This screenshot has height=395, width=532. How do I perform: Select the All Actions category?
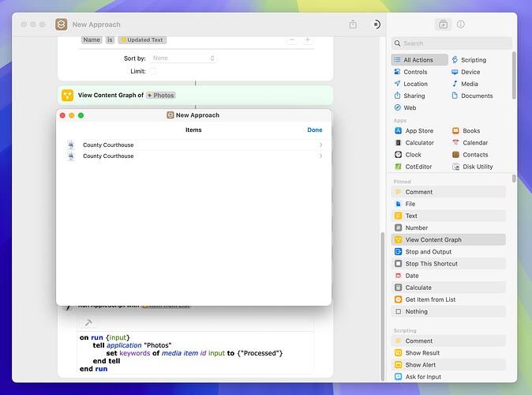(419, 60)
